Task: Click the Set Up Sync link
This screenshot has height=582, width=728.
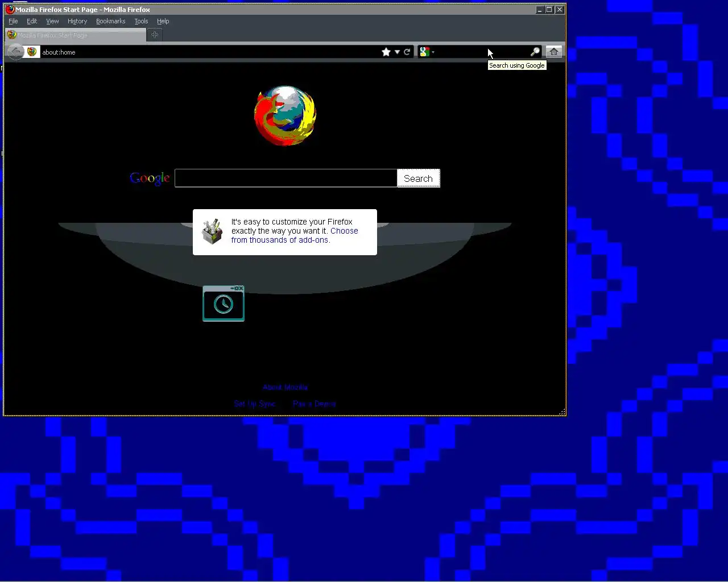Action: 255,404
